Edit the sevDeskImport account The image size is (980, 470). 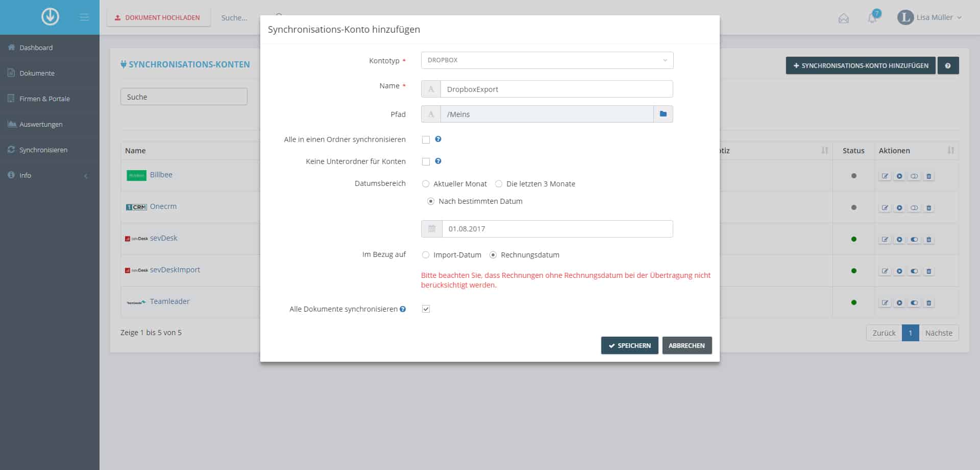coord(885,271)
